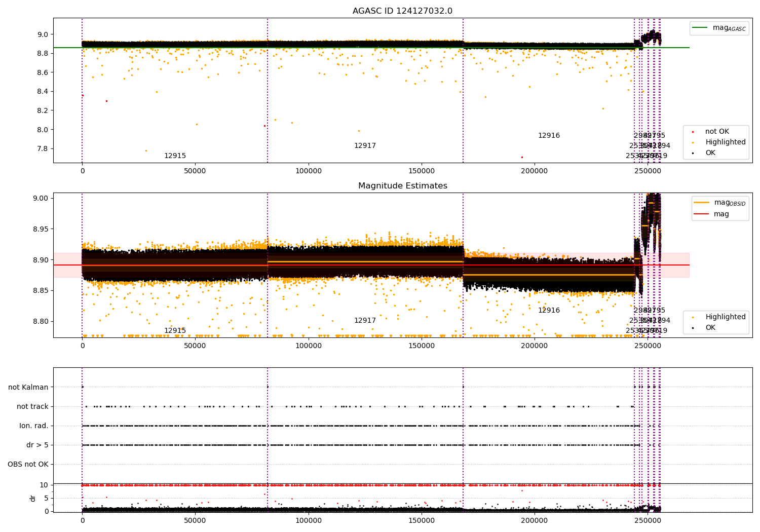Select the orange mag OBSID legend entry
Viewport: 760px width, 532px height.
tap(720, 203)
